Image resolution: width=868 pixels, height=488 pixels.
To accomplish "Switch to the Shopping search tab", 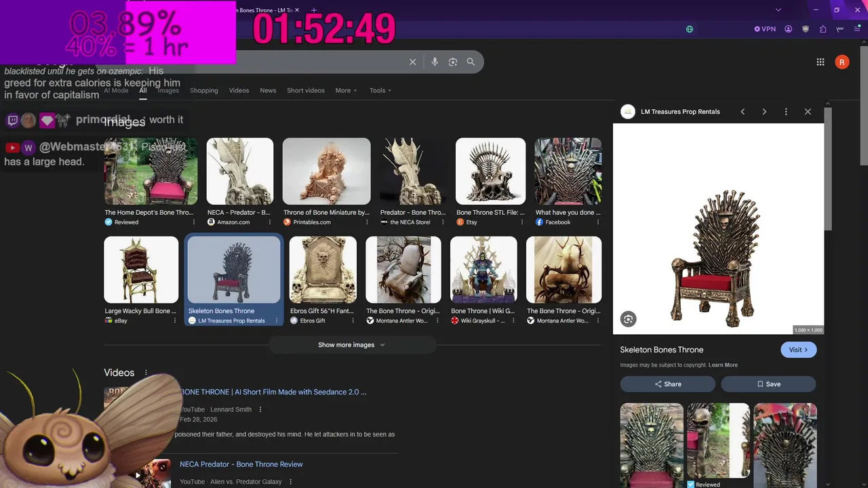I will (x=204, y=90).
